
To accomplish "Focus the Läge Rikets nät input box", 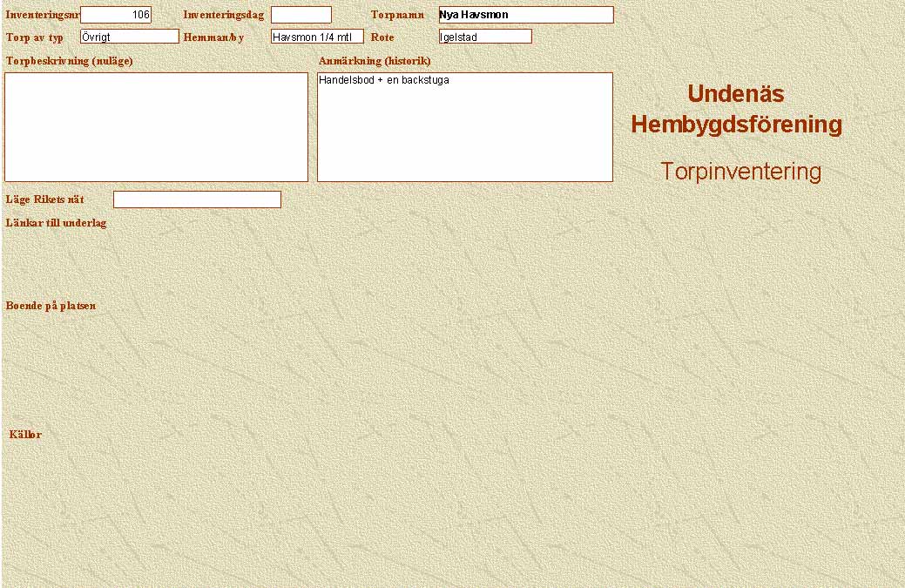I will [197, 199].
